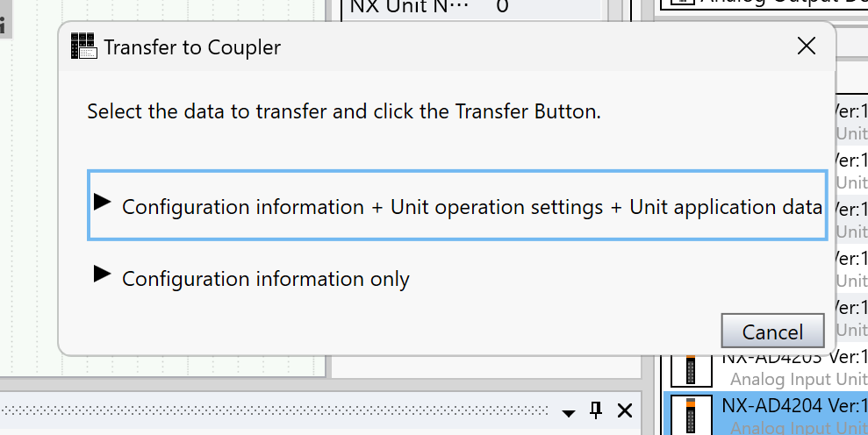
Task: Click the Transfer to Coupler dialog title icon
Action: click(84, 46)
